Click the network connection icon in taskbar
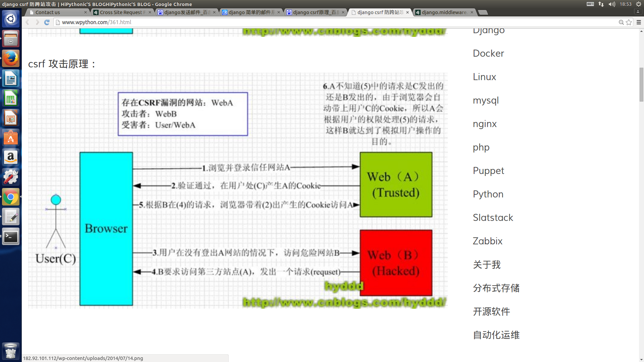This screenshot has height=362, width=644. [x=601, y=4]
